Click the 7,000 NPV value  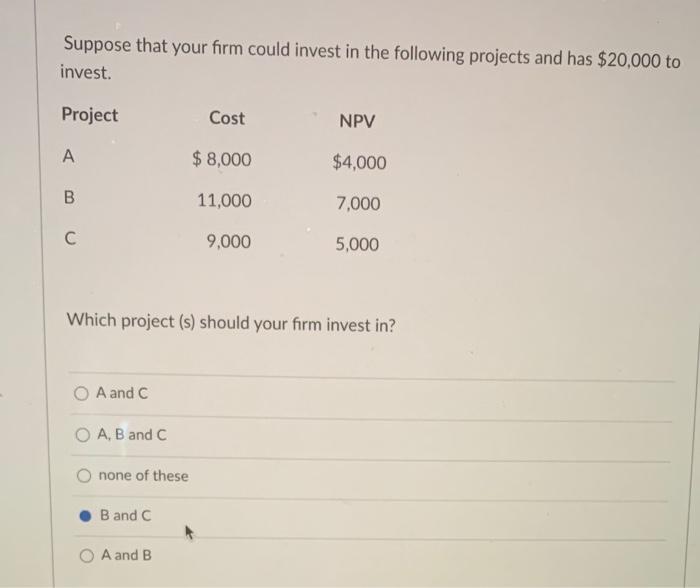click(x=358, y=204)
